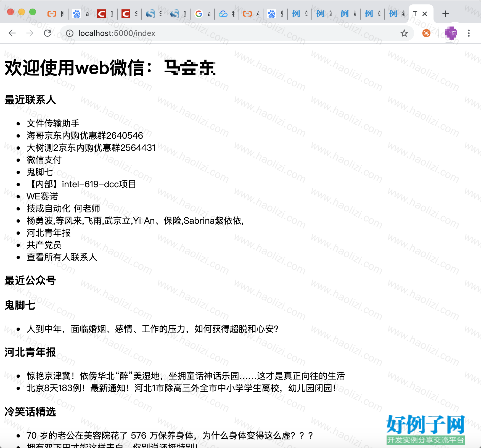This screenshot has height=448, width=481.
Task: Select the active tab titled T
Action: pyautogui.click(x=416, y=14)
